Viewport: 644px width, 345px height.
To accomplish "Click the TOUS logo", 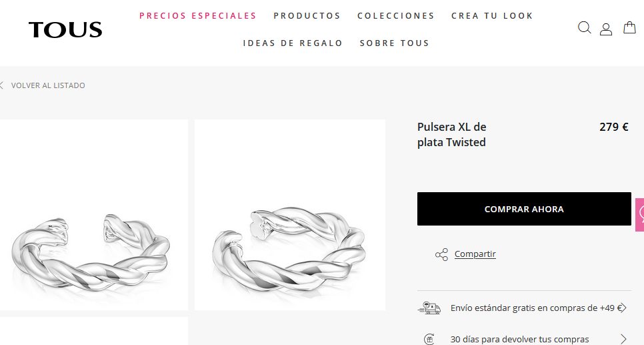I will coord(65,30).
